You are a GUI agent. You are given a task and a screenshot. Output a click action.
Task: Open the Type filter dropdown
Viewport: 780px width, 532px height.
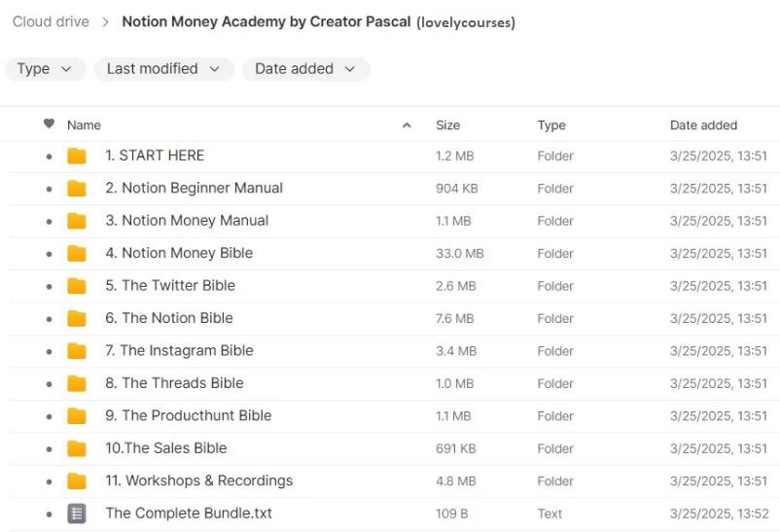[45, 69]
